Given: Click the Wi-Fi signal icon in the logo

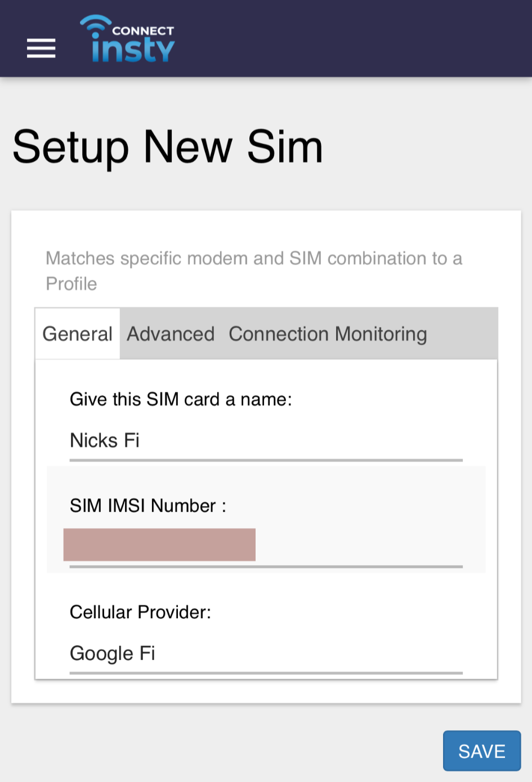Looking at the screenshot, I should coord(95,24).
